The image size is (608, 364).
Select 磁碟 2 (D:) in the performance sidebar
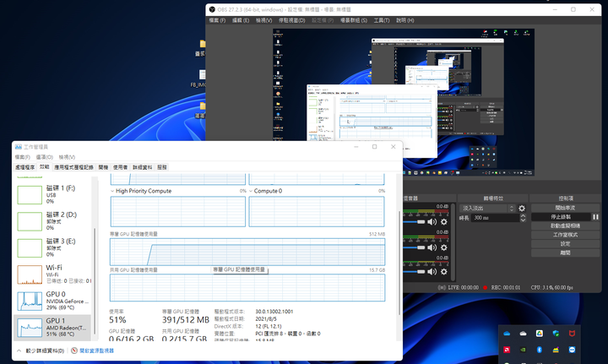(53, 221)
